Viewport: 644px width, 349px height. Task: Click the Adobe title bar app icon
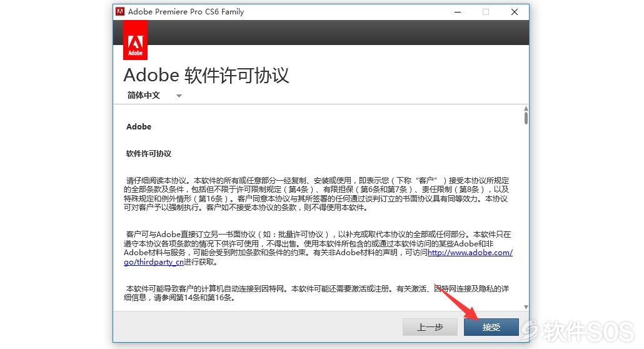(120, 11)
